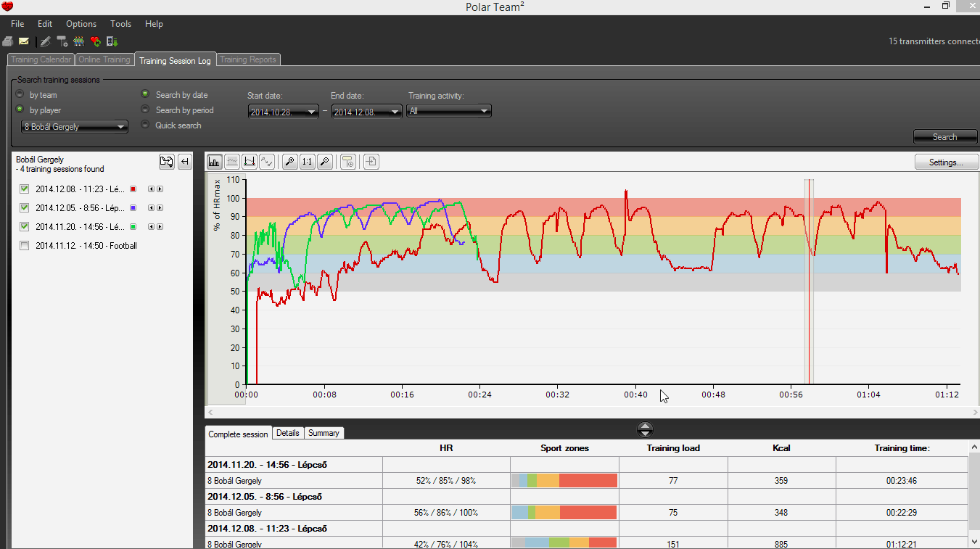Uncheck the 2014.11.20. - 14:56 session
Screen dimensions: 980x549
(x=25, y=227)
